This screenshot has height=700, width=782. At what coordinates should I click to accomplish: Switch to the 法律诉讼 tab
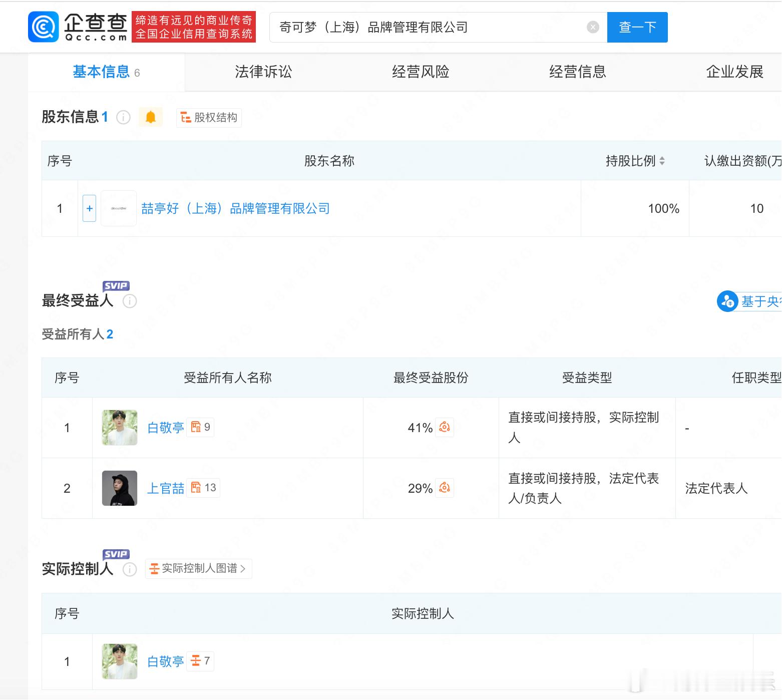(263, 72)
